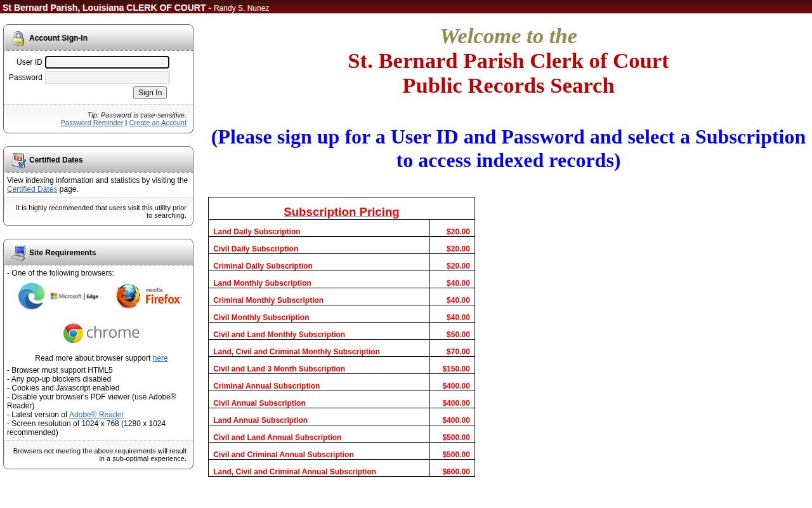Open browser support 'here' link
This screenshot has height=508, width=812.
click(160, 358)
